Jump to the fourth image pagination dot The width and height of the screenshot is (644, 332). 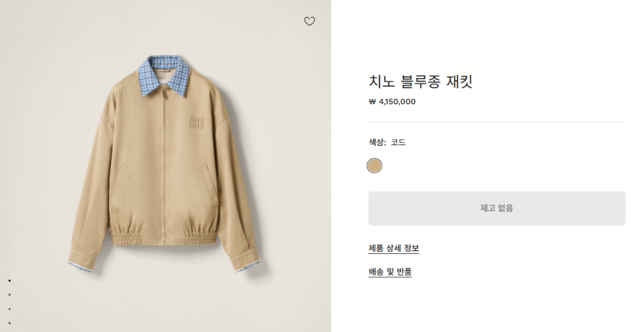click(9, 322)
